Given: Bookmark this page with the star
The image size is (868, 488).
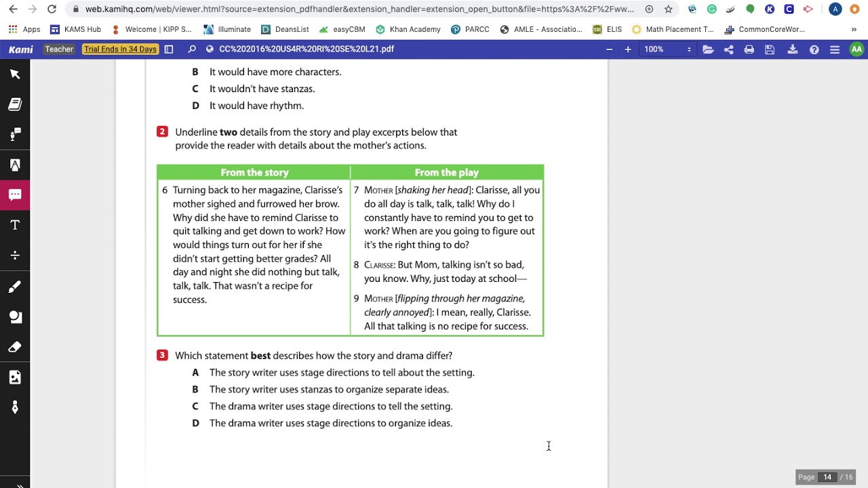Looking at the screenshot, I should tap(669, 9).
